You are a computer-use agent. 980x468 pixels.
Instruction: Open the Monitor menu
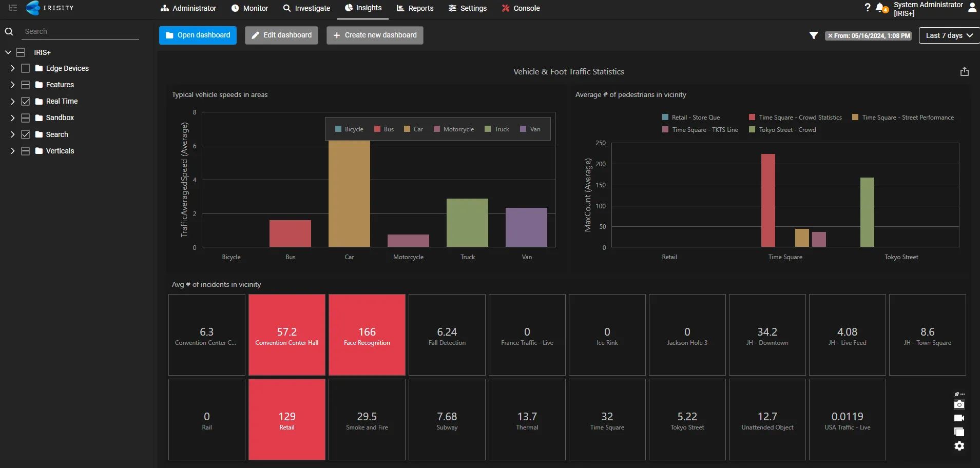coord(249,8)
